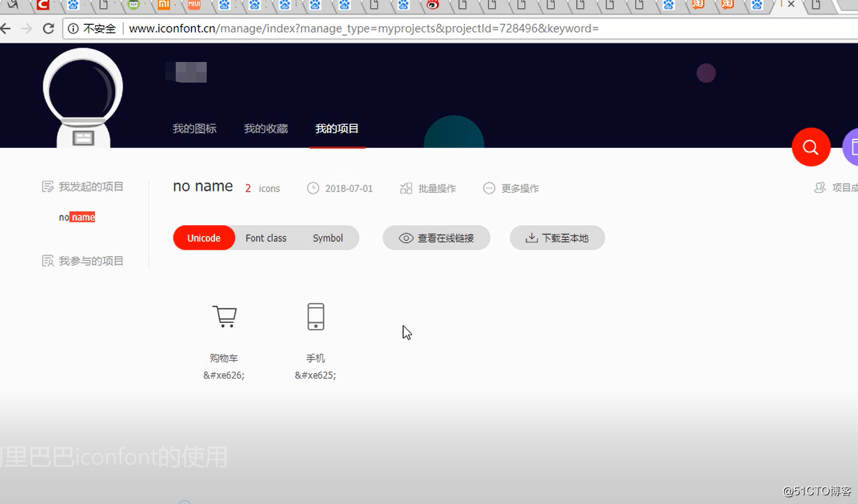Click the astronaut user avatar

(83, 96)
